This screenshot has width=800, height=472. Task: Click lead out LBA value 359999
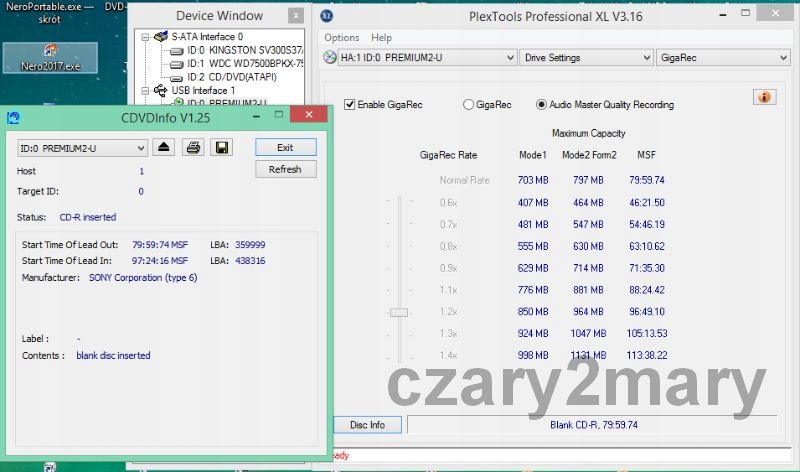coord(250,244)
